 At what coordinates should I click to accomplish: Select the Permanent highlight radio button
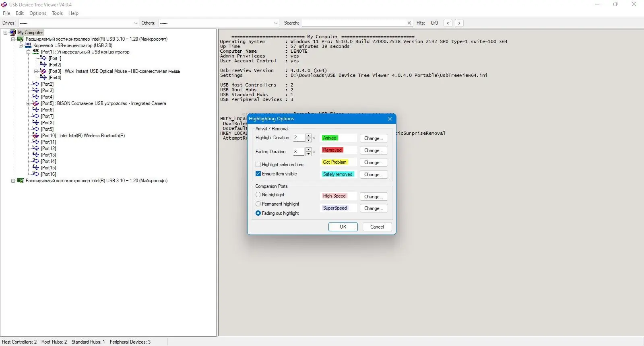(258, 204)
